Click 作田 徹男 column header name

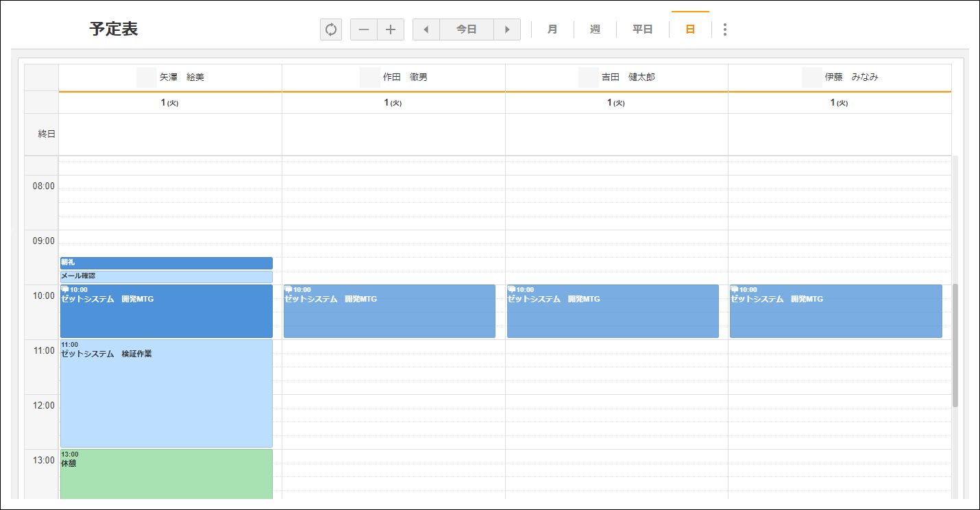point(405,77)
